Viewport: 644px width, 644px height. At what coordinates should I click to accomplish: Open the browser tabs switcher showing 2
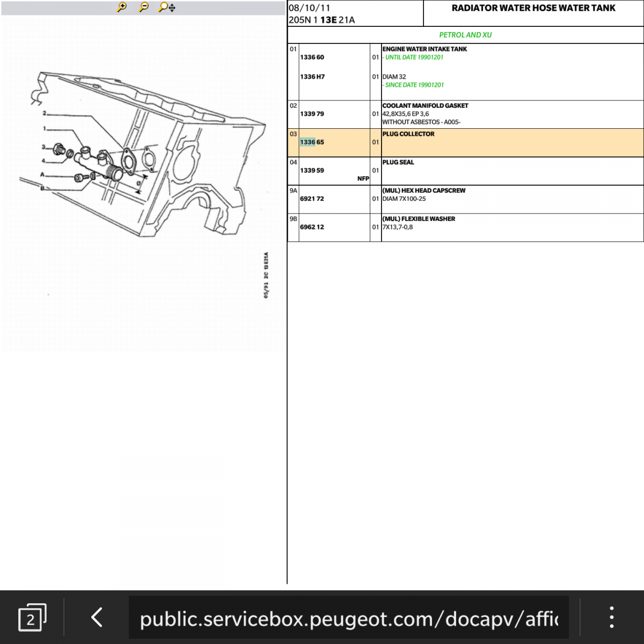click(x=32, y=618)
